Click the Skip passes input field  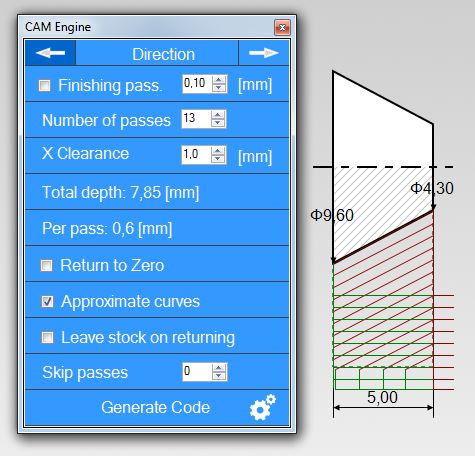pos(197,372)
